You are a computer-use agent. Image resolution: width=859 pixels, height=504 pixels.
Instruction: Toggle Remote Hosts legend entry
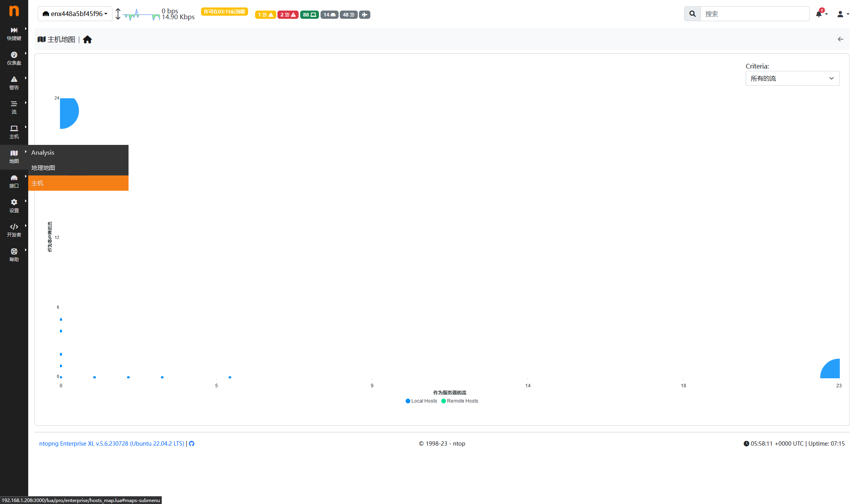pyautogui.click(x=460, y=401)
